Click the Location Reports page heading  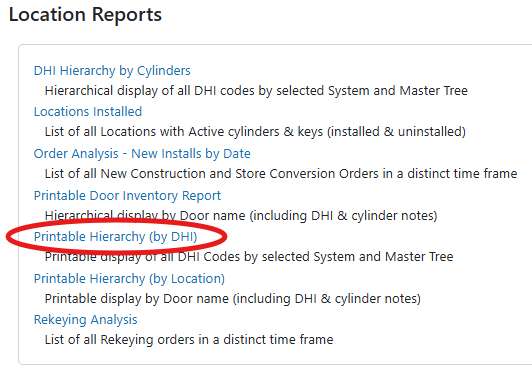click(x=85, y=15)
